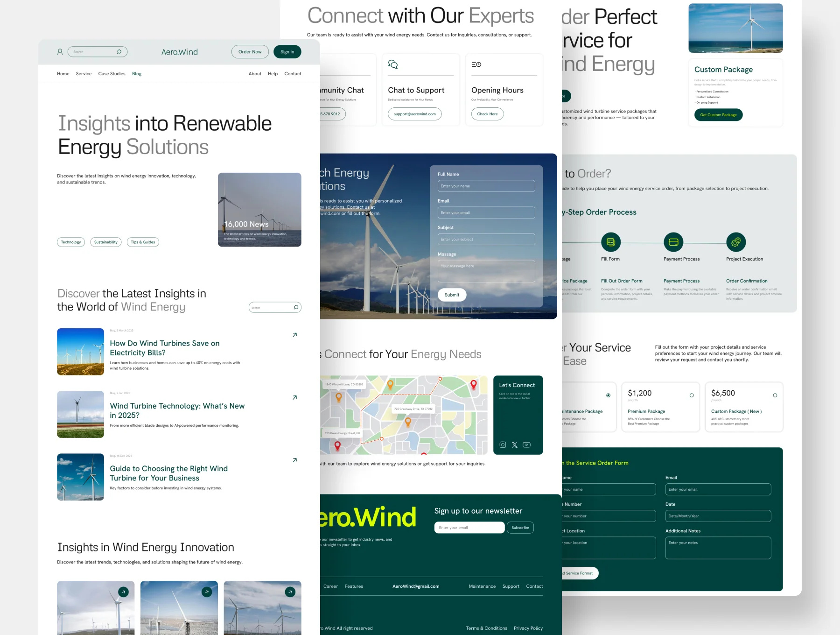Open AeroWind@gmail.com footer link
The height and width of the screenshot is (635, 840).
click(x=416, y=586)
